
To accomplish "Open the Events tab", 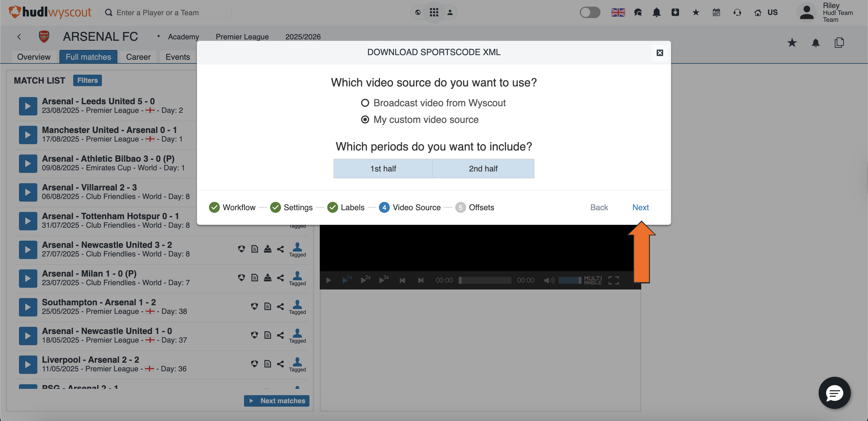I will pos(178,57).
